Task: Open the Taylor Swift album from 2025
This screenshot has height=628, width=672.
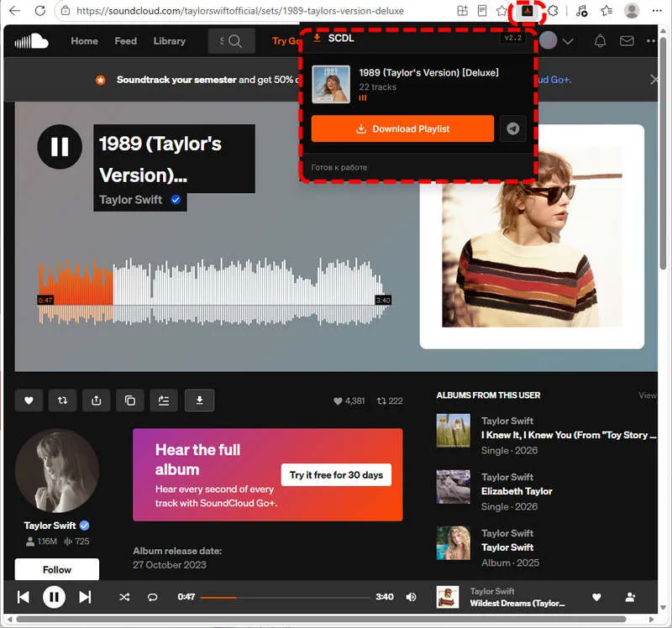Action: pos(507,547)
